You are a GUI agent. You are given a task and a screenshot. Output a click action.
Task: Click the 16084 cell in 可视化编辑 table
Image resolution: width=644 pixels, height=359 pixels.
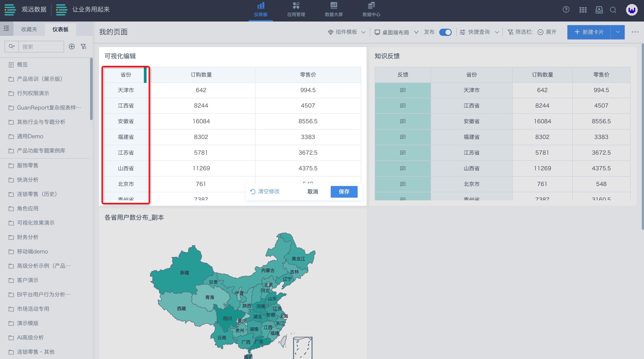[201, 121]
